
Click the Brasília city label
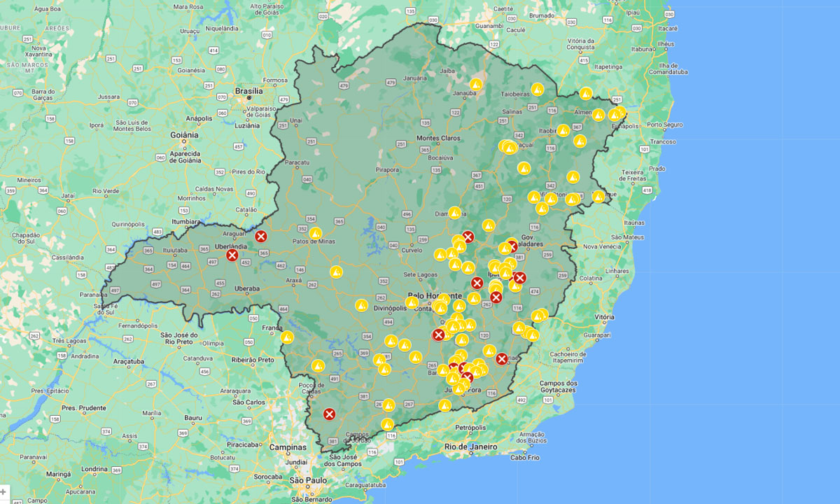pyautogui.click(x=248, y=91)
